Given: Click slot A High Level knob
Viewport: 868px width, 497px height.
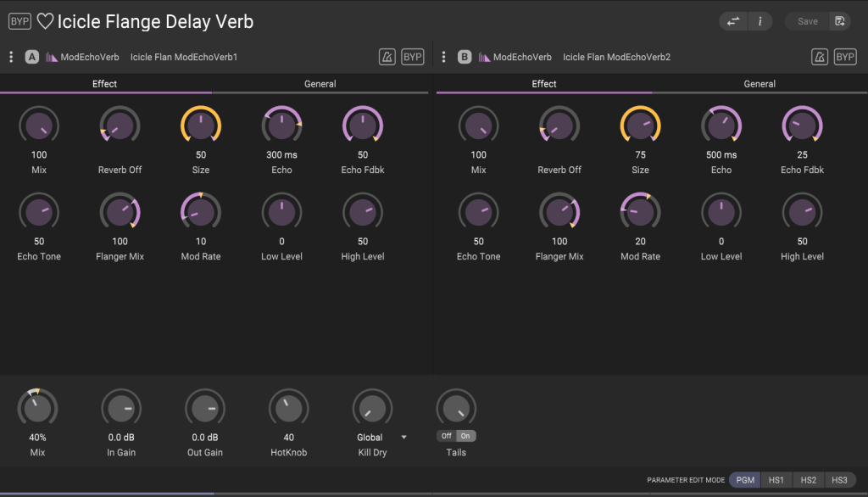Looking at the screenshot, I should [363, 212].
